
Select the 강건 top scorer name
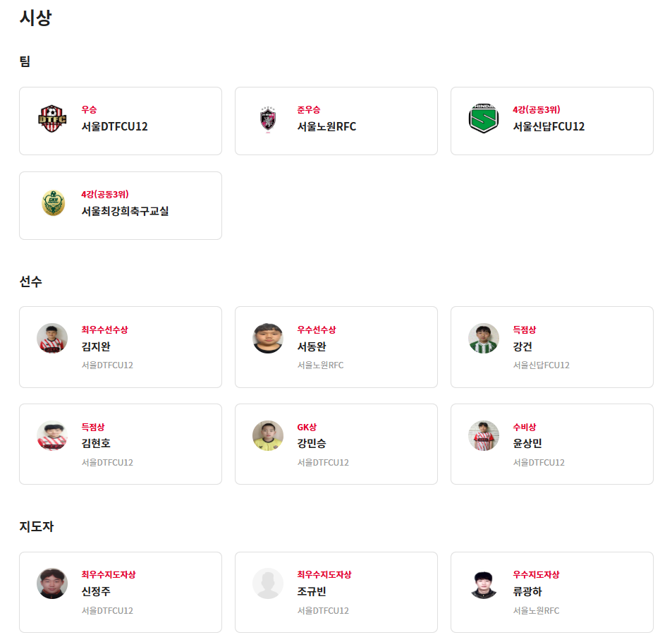pyautogui.click(x=523, y=346)
